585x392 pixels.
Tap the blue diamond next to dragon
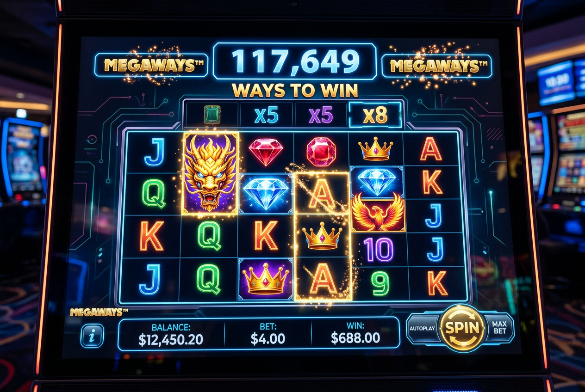click(266, 193)
